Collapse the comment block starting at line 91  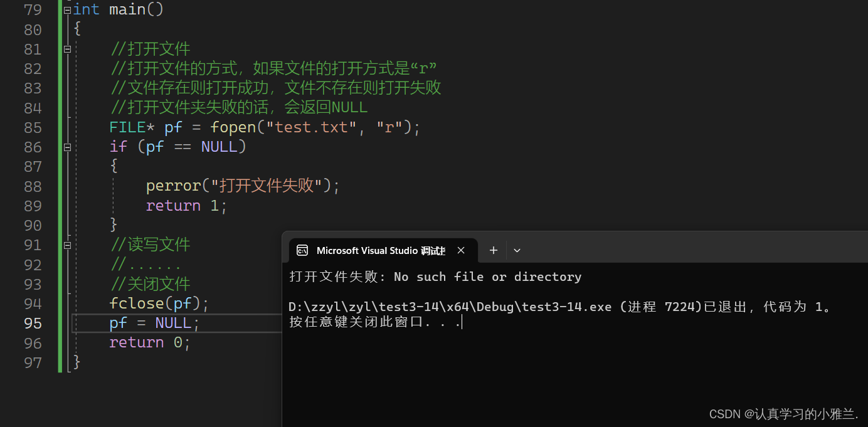(67, 245)
